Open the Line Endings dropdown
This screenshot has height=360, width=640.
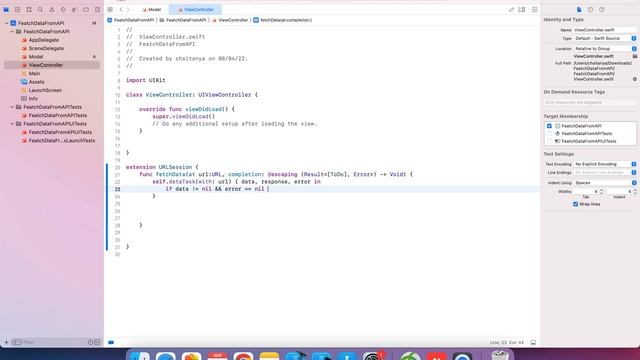coord(604,173)
